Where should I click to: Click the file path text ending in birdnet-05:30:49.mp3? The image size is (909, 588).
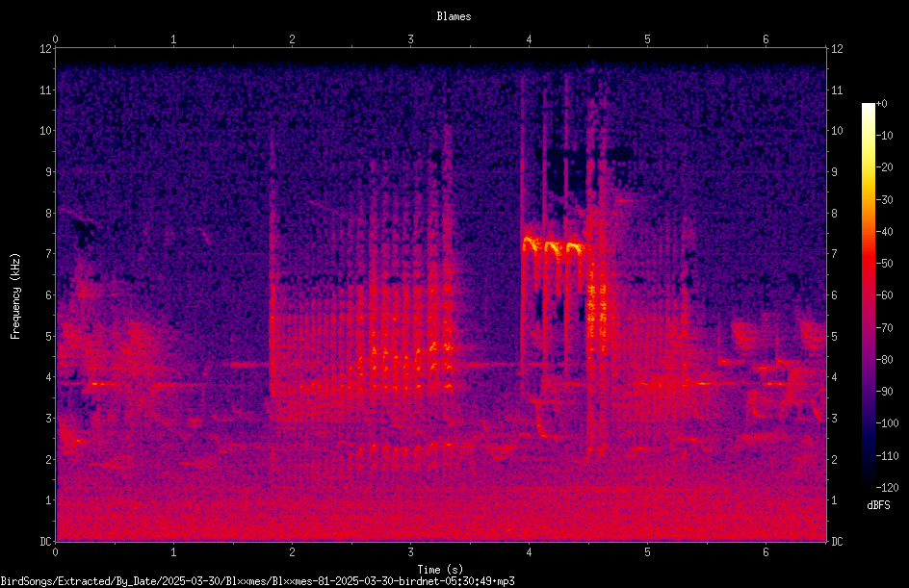point(257,581)
